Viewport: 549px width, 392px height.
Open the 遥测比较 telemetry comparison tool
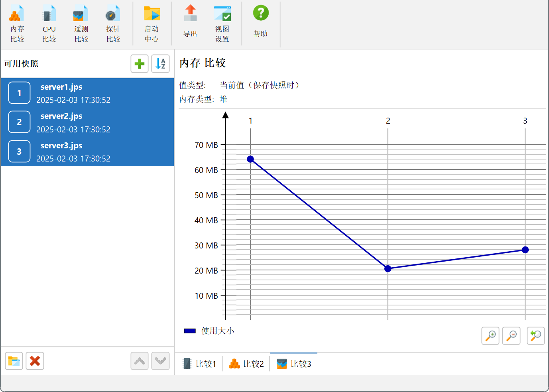coord(81,24)
